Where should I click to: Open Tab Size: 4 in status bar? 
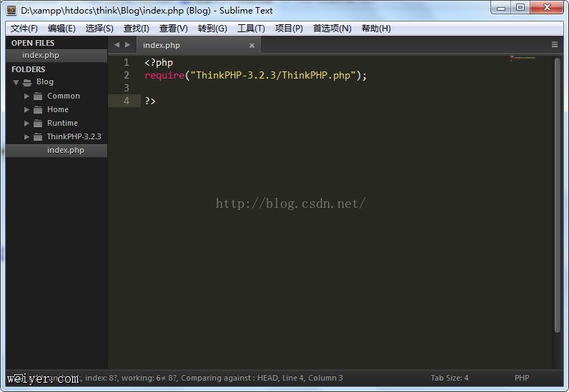[x=449, y=378]
